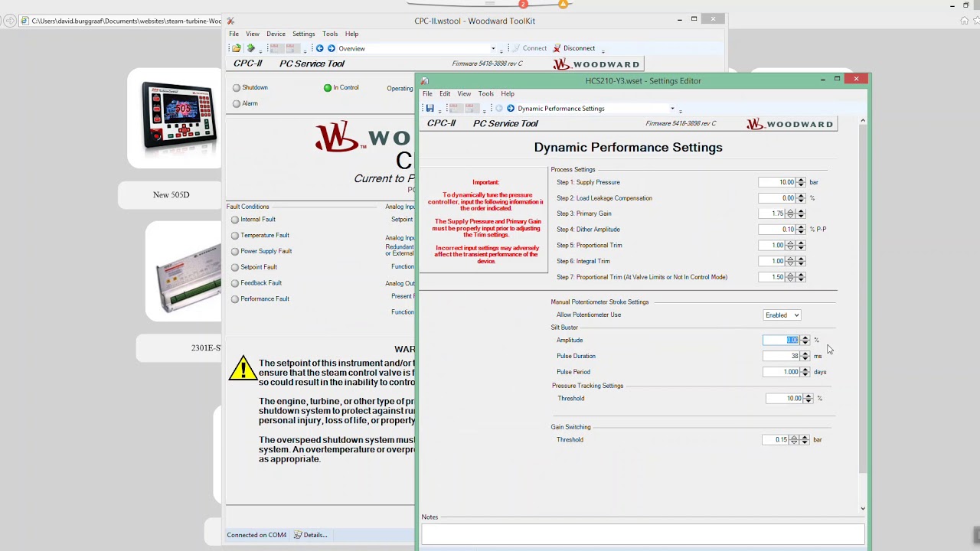Click the Open folder icon in ToolKit toolbar

(236, 48)
